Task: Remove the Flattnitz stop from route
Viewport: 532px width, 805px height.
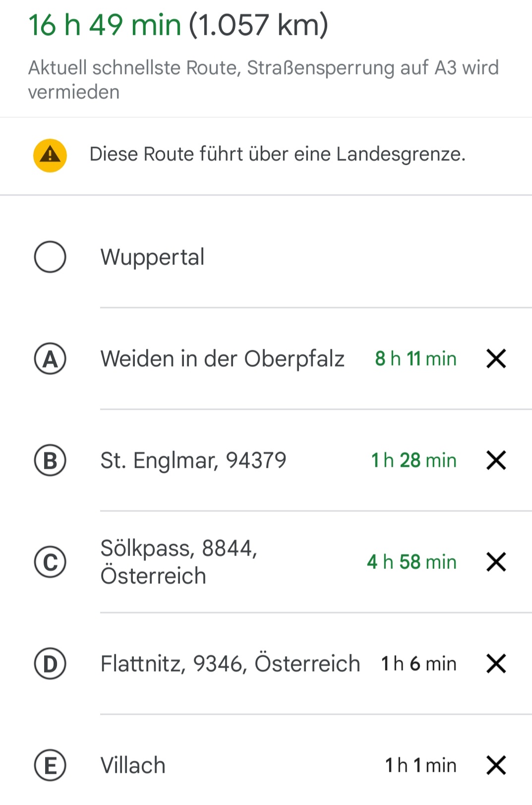Action: 496,664
